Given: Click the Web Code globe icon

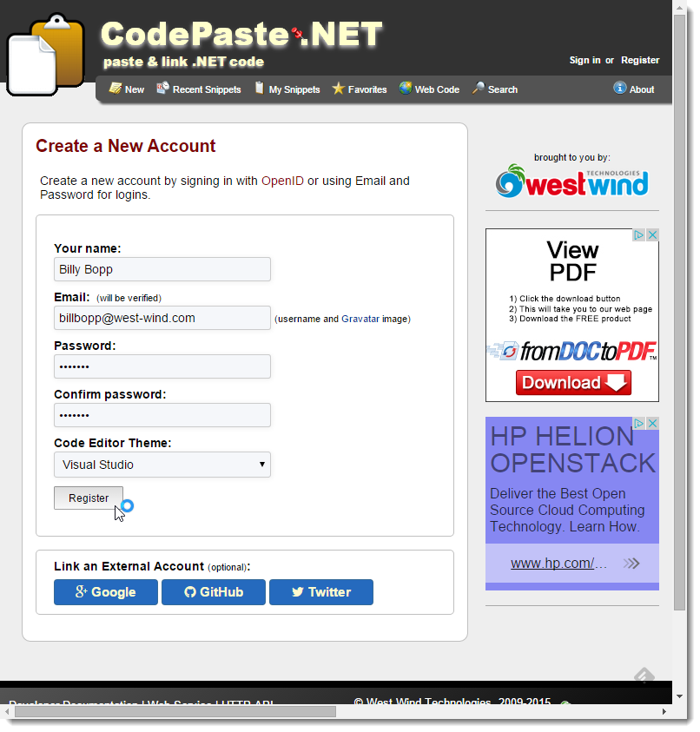Looking at the screenshot, I should 406,88.
